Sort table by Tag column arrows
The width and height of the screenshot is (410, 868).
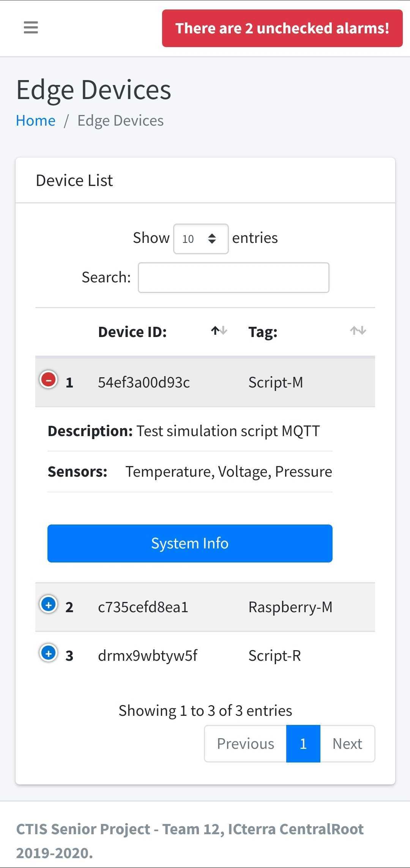tap(358, 331)
